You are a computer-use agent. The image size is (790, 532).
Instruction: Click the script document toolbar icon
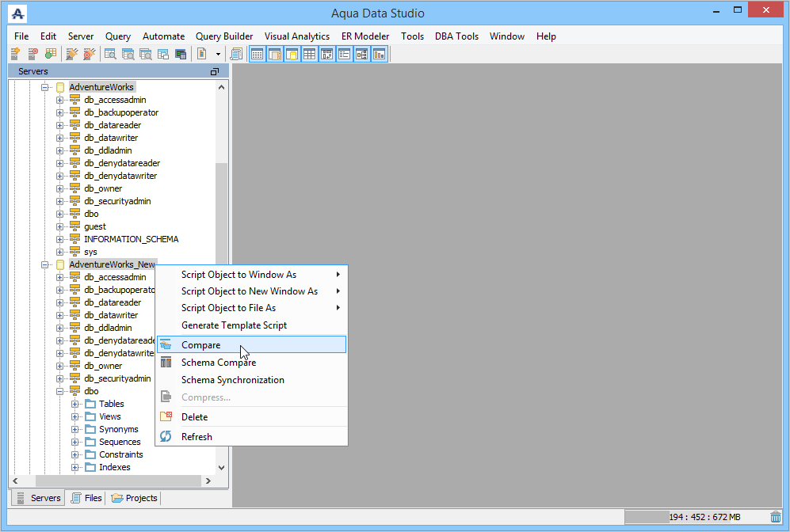pos(236,54)
